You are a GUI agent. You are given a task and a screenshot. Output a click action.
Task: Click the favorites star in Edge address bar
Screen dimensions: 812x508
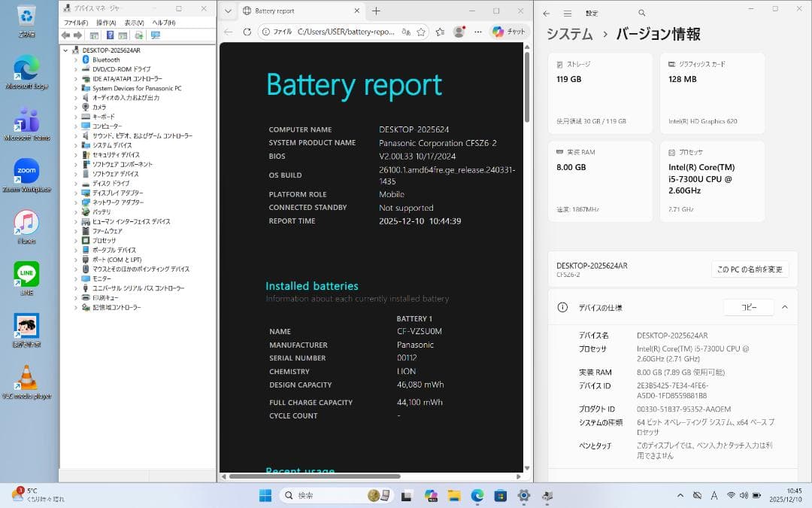point(422,32)
